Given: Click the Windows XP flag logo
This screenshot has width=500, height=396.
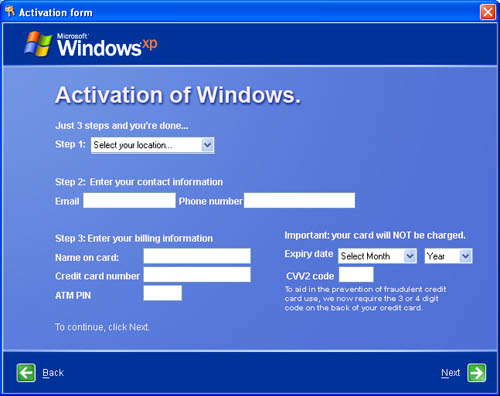Looking at the screenshot, I should tap(38, 44).
